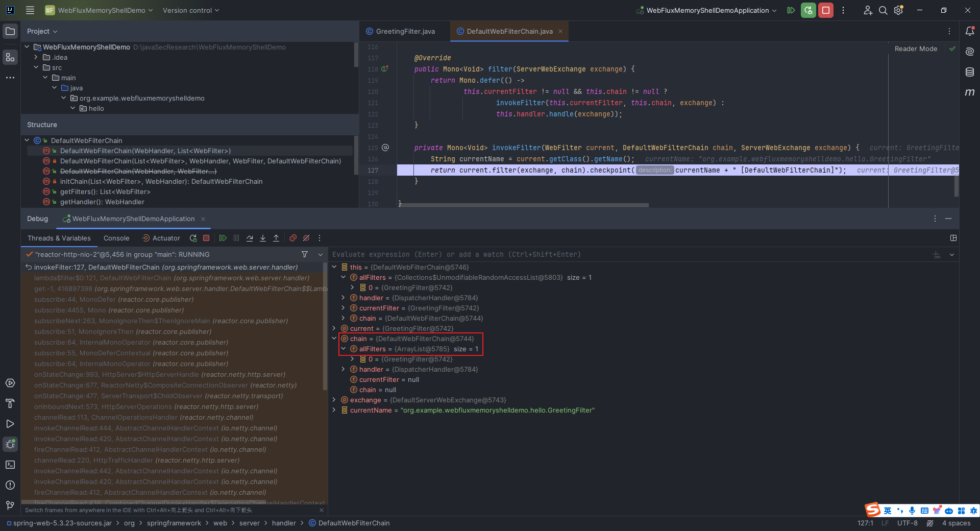
Task: Expand the .idea folder
Action: [36, 57]
